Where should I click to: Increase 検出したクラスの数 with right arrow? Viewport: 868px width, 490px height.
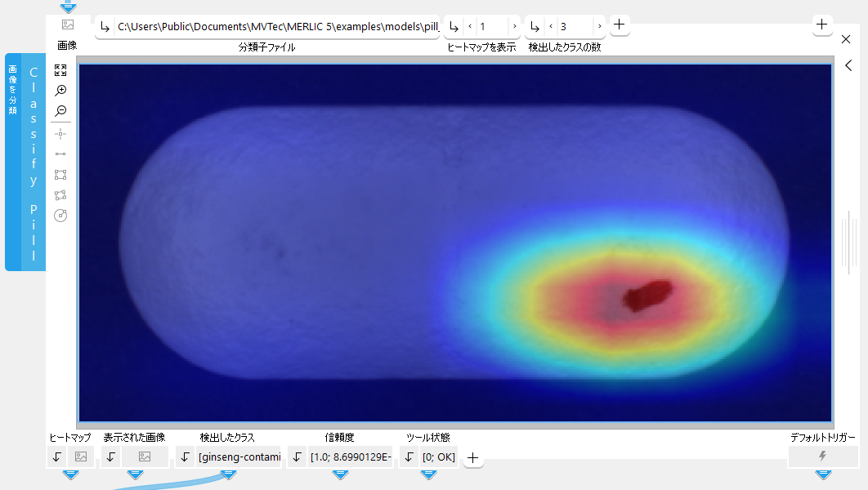(x=599, y=27)
